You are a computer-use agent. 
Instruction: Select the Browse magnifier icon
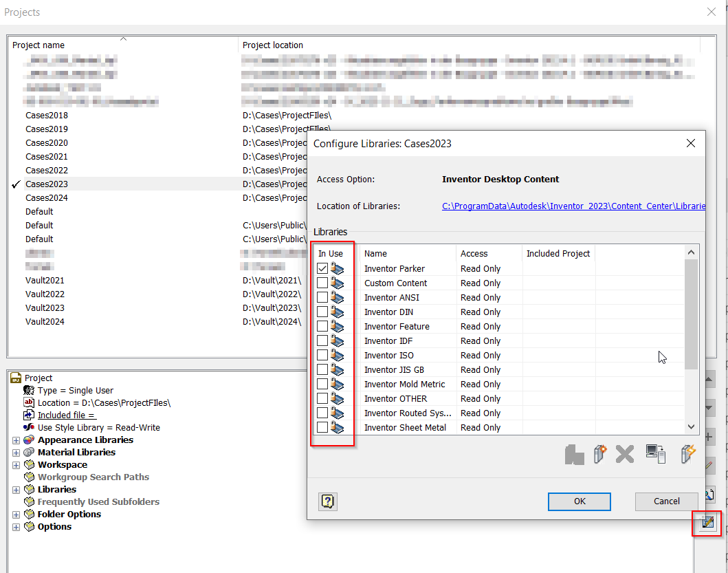708,494
